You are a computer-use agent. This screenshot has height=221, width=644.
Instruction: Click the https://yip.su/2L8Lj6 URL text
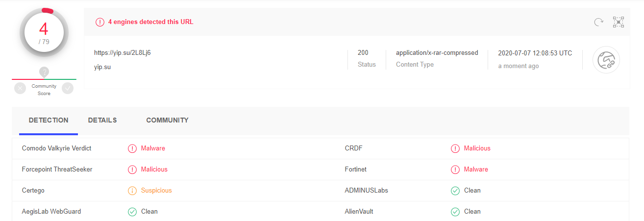pyautogui.click(x=123, y=53)
